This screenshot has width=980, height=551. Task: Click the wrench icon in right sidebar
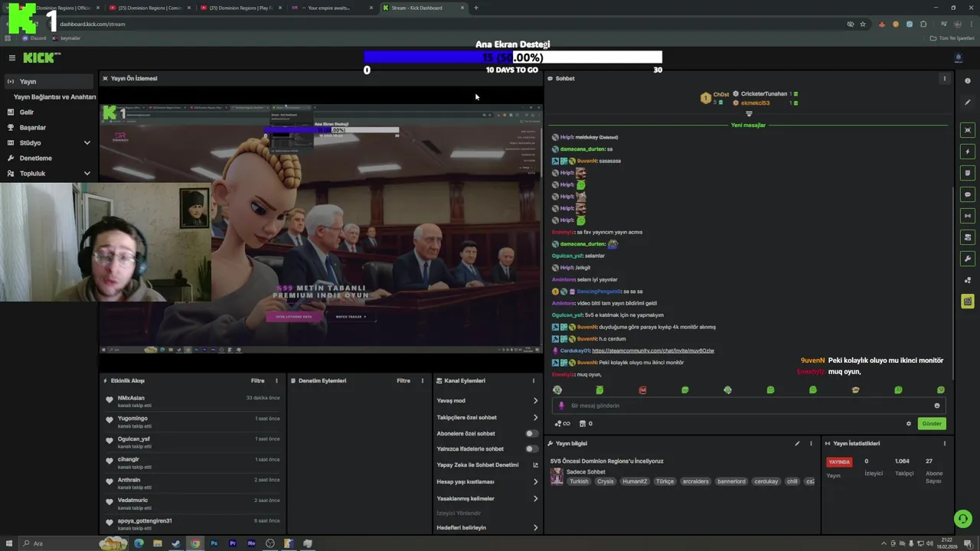click(968, 259)
